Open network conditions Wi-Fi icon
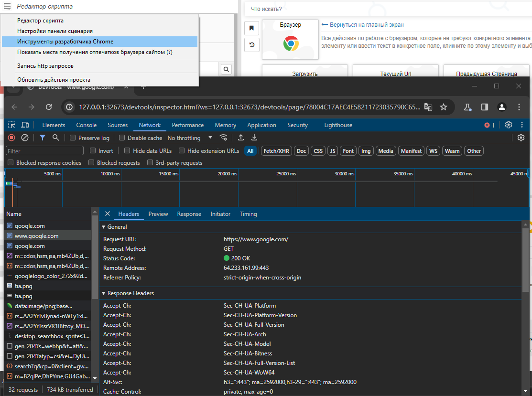This screenshot has height=396, width=532. click(223, 138)
